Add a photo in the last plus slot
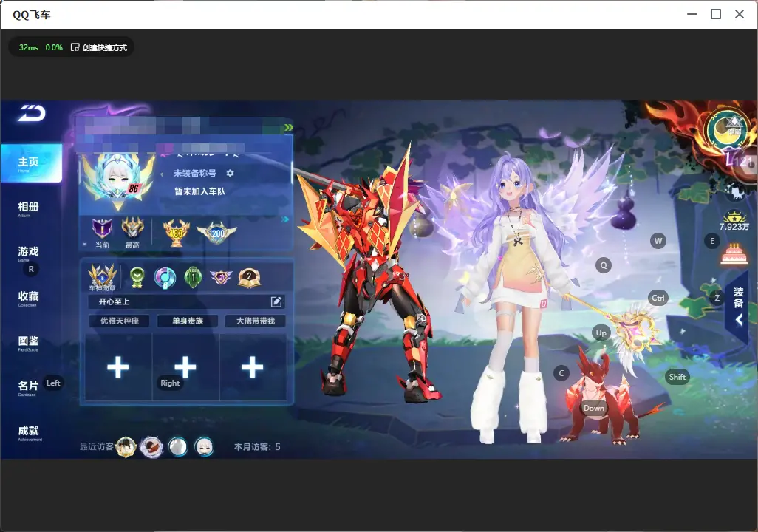This screenshot has height=532, width=758. pyautogui.click(x=253, y=367)
